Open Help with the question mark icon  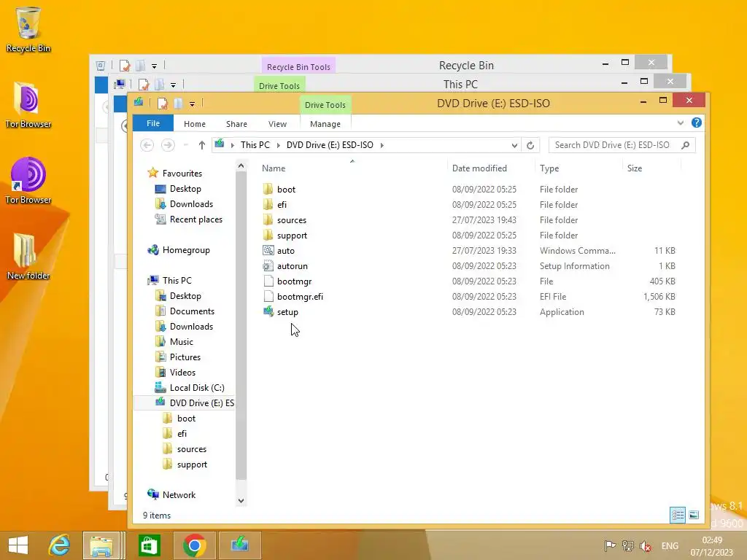(x=697, y=122)
